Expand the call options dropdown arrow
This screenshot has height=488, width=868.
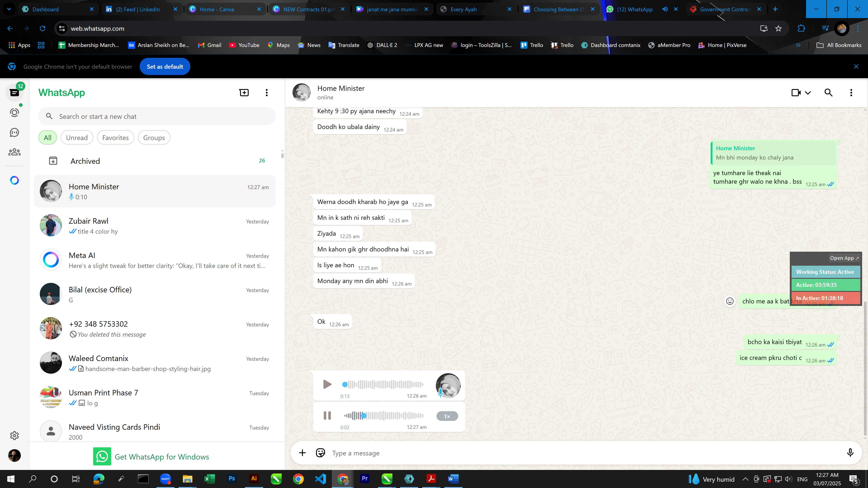[808, 93]
